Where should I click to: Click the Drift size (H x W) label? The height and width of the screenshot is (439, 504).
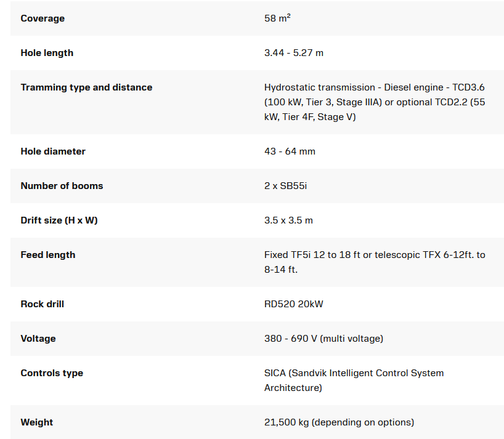[x=59, y=220]
